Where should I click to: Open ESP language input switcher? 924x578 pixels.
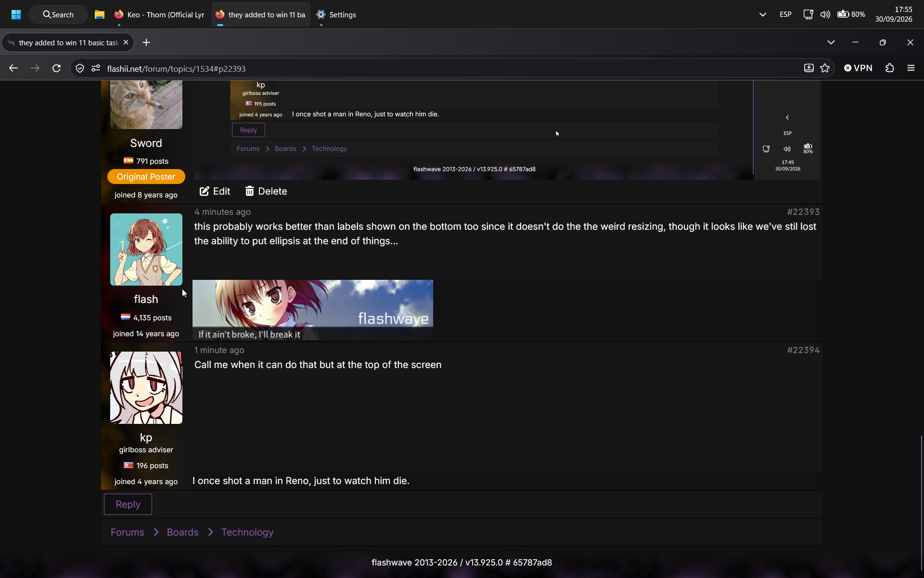click(x=785, y=14)
